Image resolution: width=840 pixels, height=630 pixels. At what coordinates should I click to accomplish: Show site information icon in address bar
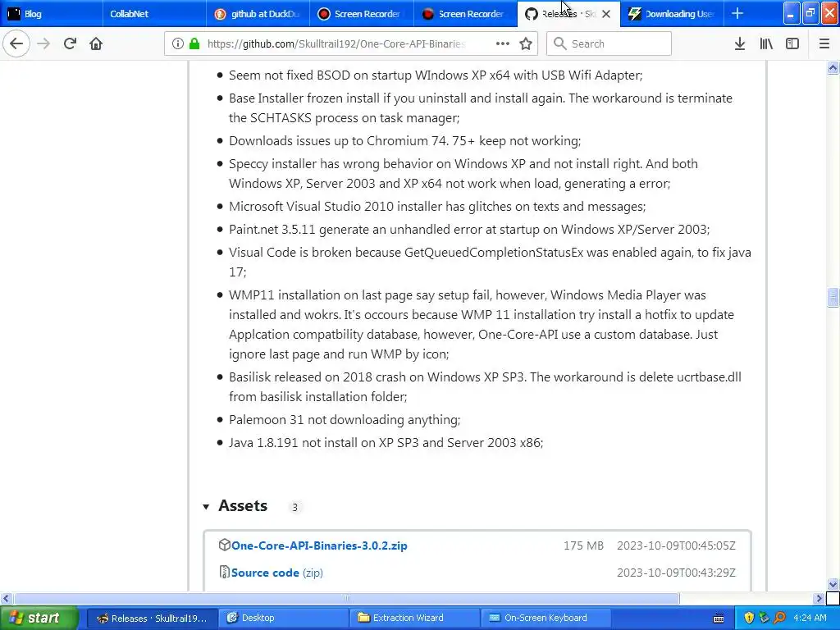(178, 43)
